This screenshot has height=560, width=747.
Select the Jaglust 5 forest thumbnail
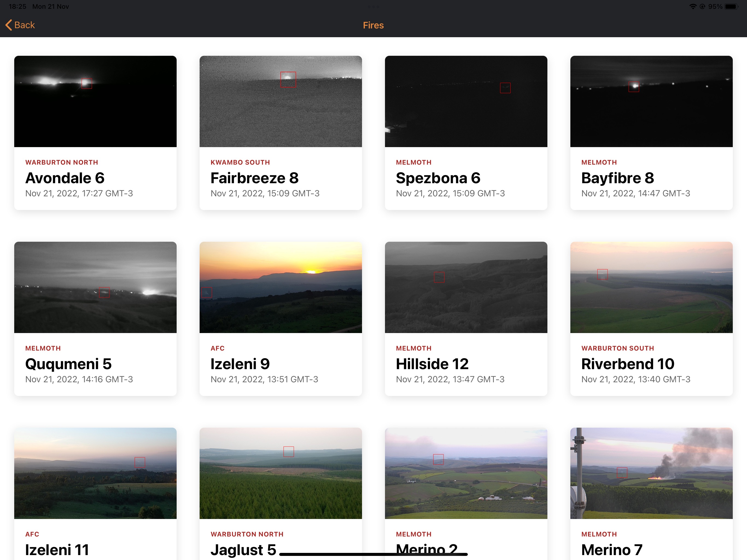[x=280, y=473]
